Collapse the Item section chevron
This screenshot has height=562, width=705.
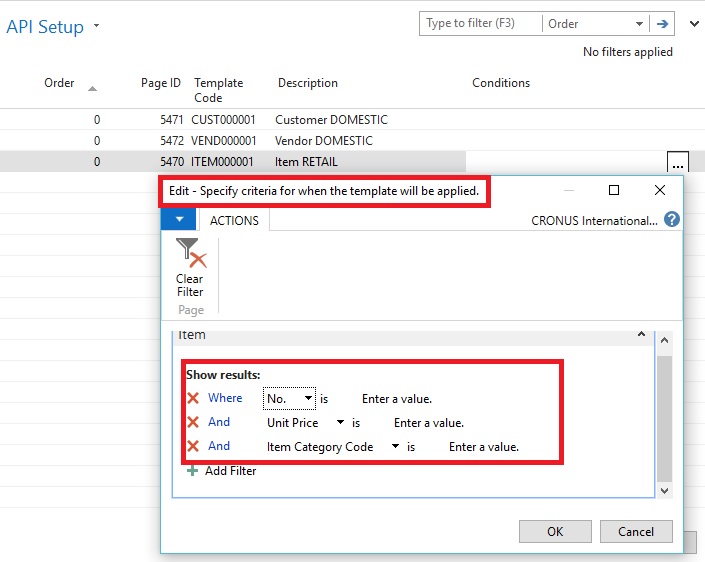[x=641, y=336]
